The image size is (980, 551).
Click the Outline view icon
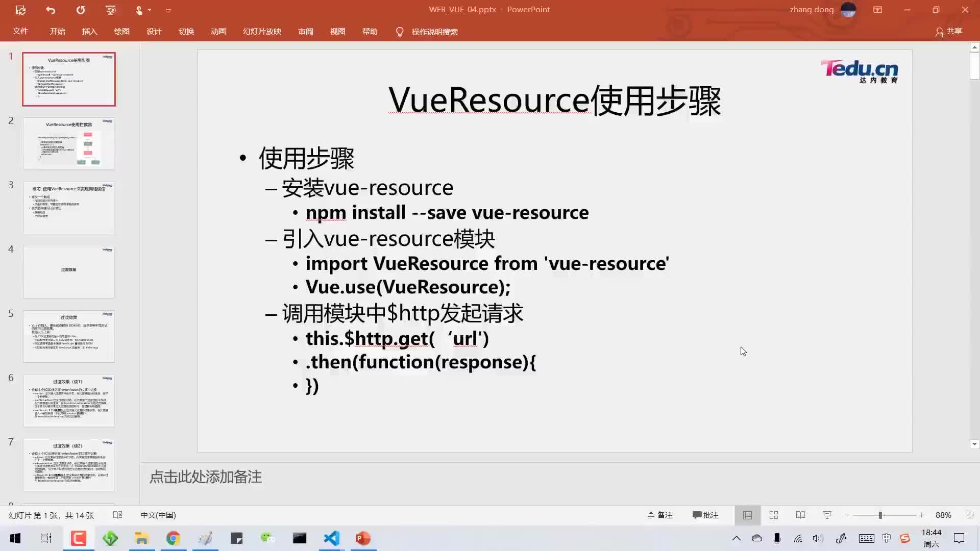click(800, 515)
